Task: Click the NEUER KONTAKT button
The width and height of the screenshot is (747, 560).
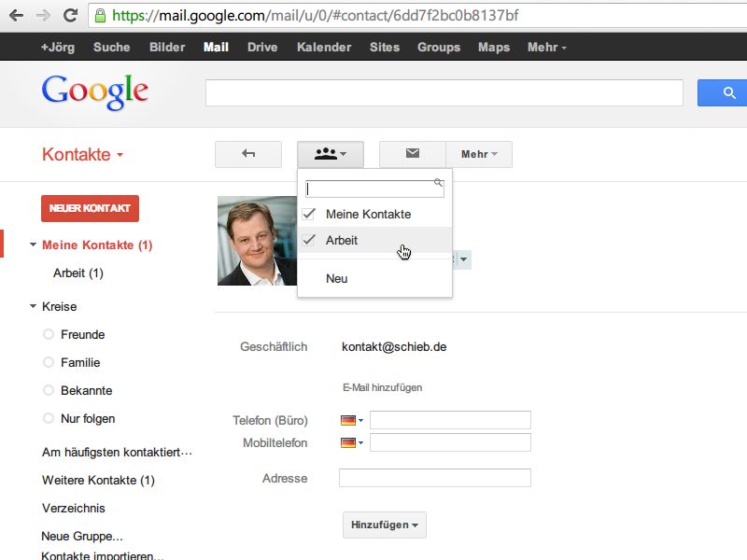Action: tap(90, 208)
